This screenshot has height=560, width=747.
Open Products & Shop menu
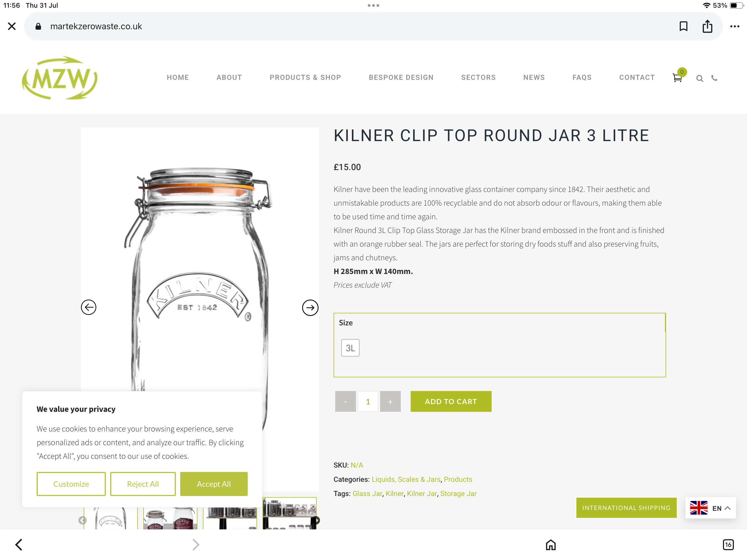pyautogui.click(x=305, y=77)
